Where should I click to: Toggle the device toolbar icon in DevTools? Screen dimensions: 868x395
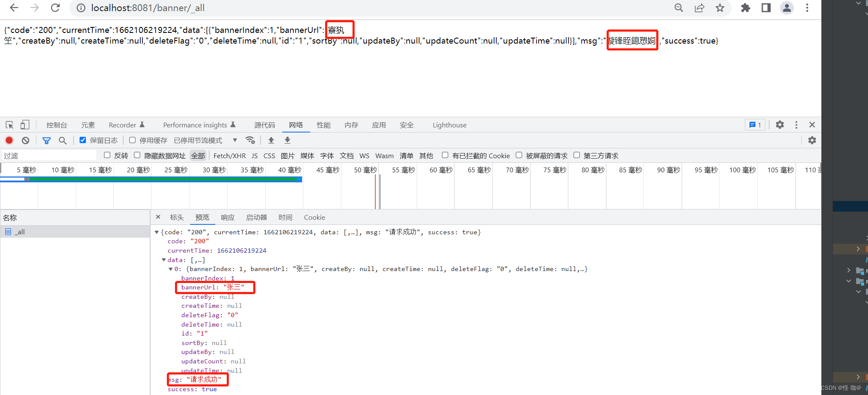pyautogui.click(x=25, y=125)
